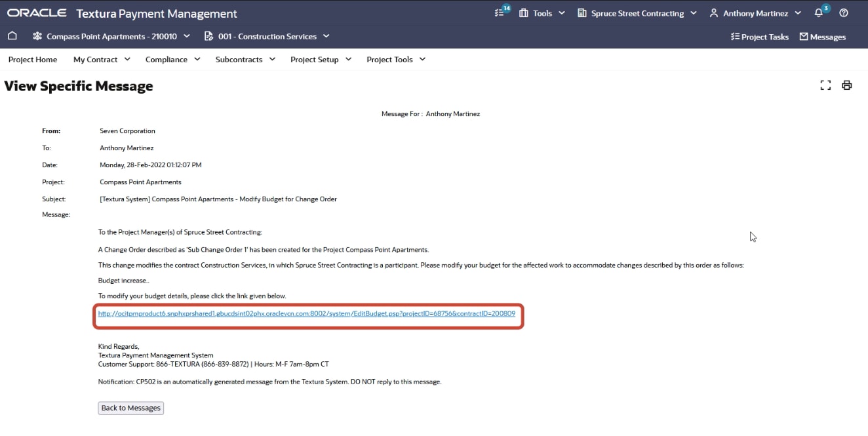
Task: Click the Spruce Street Contracting building icon
Action: tap(582, 13)
